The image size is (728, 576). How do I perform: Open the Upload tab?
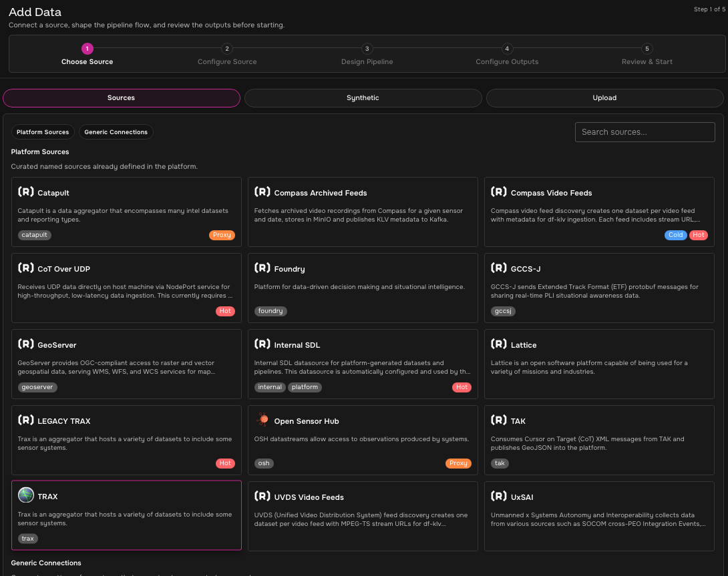pos(604,98)
